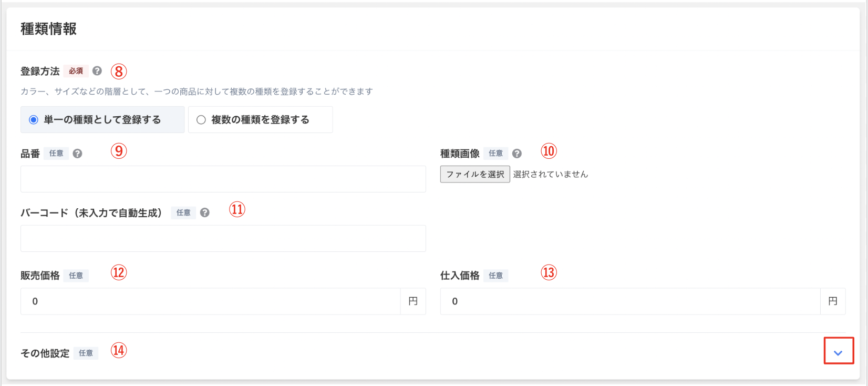
Task: Focus the 仕入価格 amount field
Action: [x=631, y=301]
